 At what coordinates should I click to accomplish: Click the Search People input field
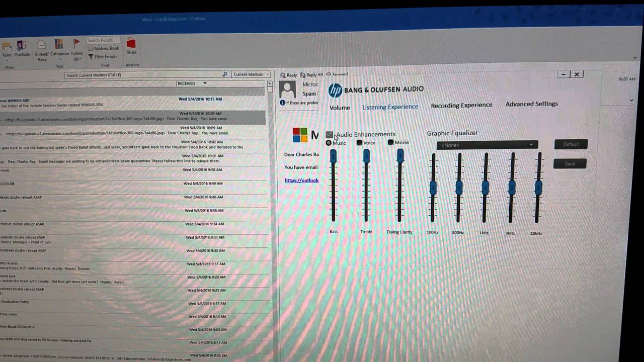(103, 40)
